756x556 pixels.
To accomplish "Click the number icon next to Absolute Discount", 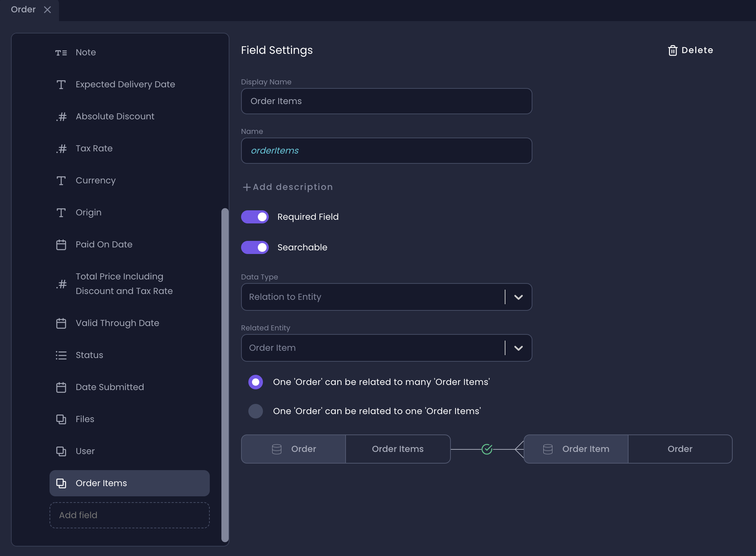I will (61, 117).
